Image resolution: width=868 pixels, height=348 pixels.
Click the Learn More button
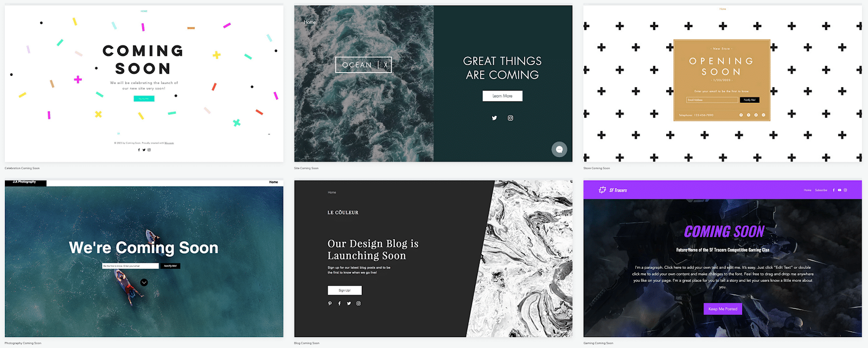pos(502,96)
